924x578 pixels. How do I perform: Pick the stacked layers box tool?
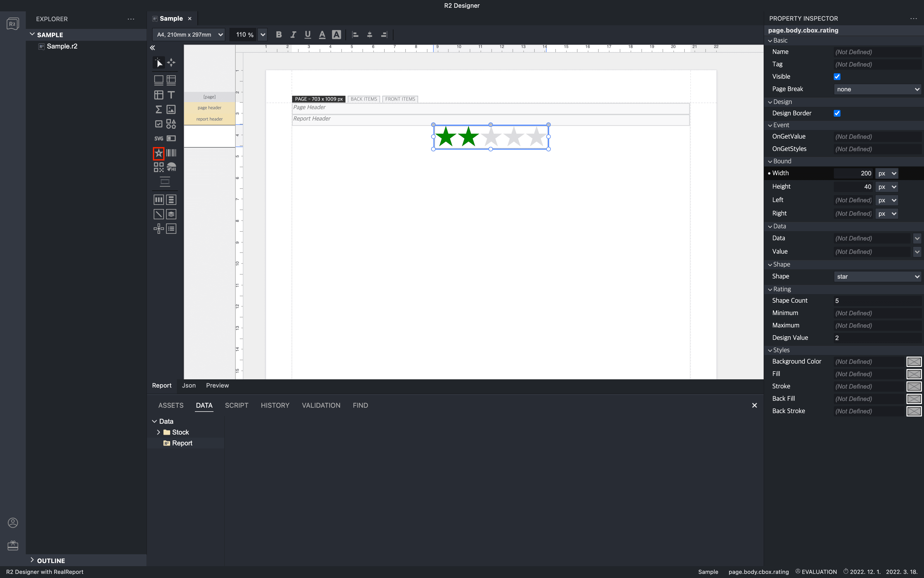pos(171,214)
